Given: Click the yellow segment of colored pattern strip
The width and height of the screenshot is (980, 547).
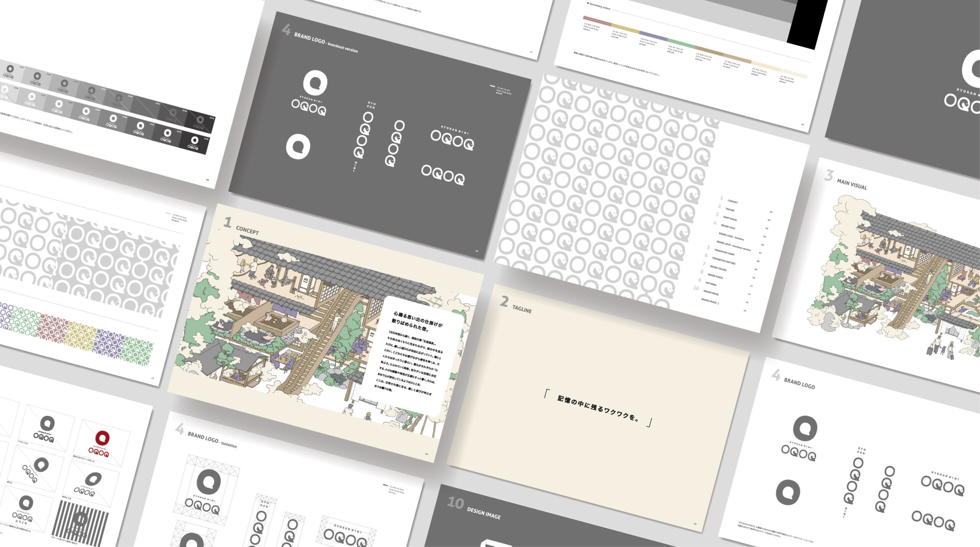Looking at the screenshot, I should 81,336.
